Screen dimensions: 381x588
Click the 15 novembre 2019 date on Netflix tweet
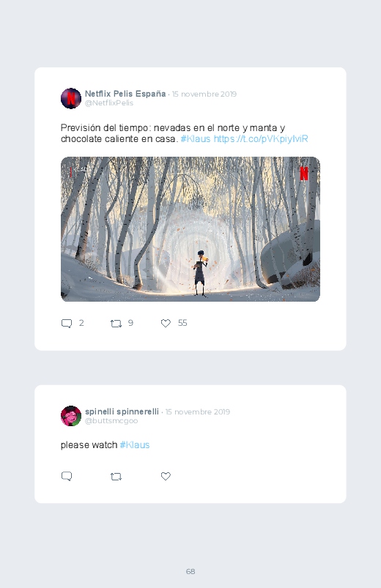point(204,94)
